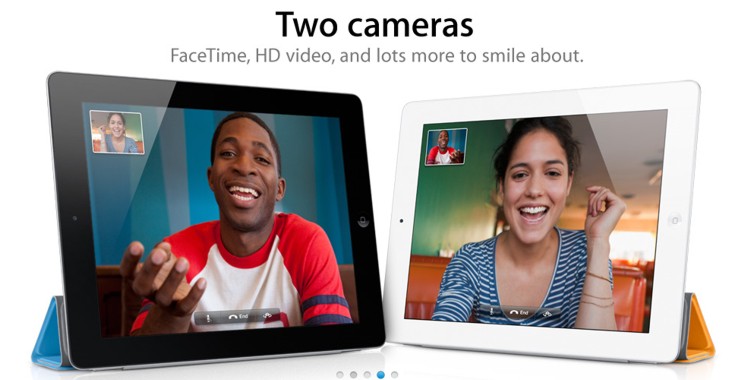Click the blue Smart Cover
The width and height of the screenshot is (750, 380).
point(47,335)
